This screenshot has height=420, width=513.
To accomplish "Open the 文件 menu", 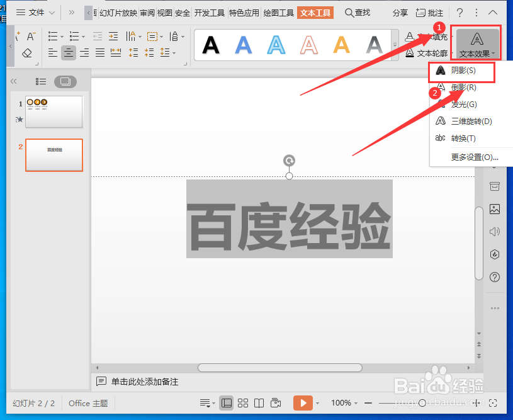I will pyautogui.click(x=35, y=13).
